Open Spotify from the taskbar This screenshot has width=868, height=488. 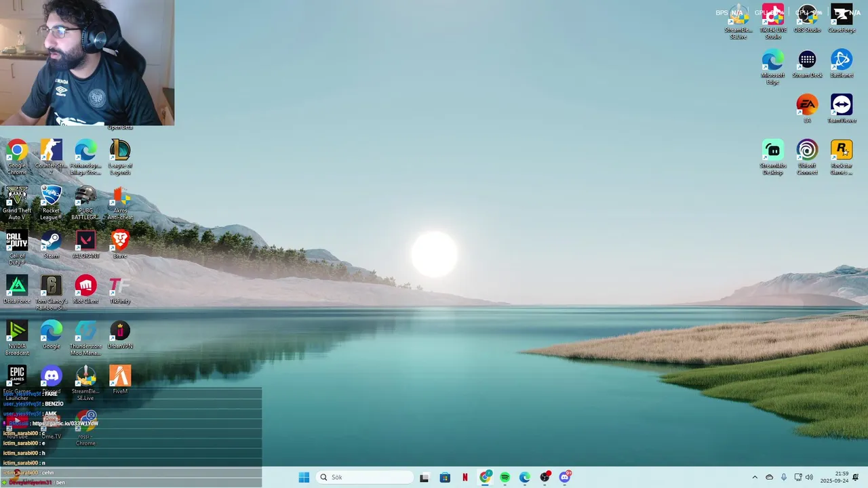click(505, 477)
